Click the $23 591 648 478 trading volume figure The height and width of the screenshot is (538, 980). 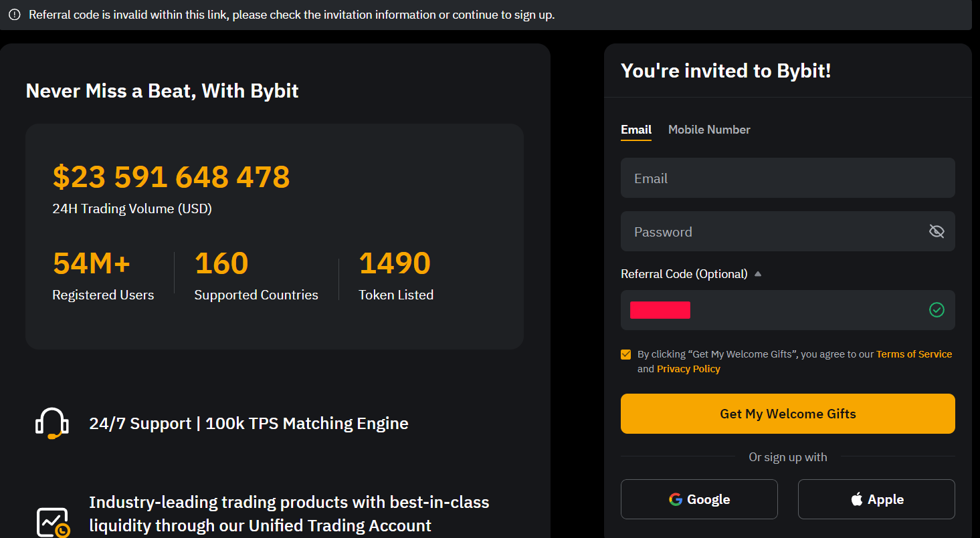pyautogui.click(x=171, y=177)
